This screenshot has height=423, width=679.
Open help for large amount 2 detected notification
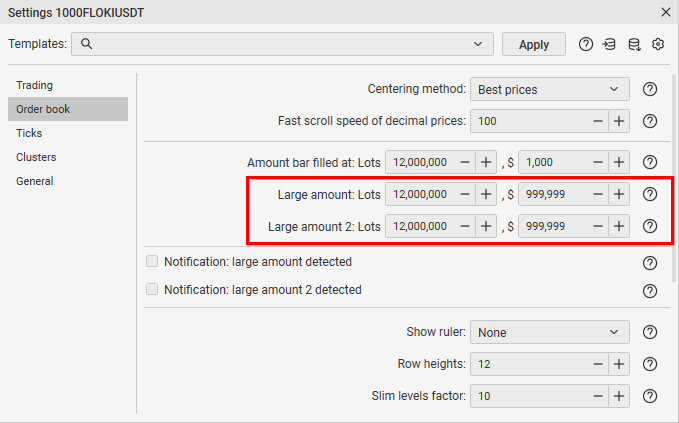click(650, 291)
